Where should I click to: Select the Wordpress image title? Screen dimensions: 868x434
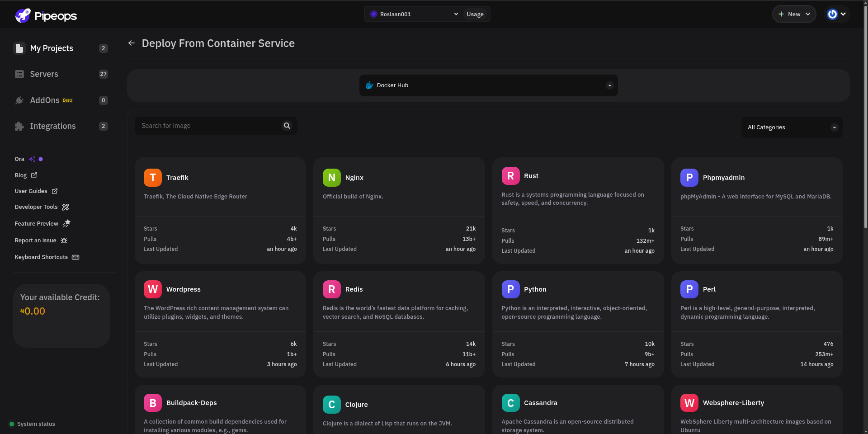pyautogui.click(x=184, y=289)
